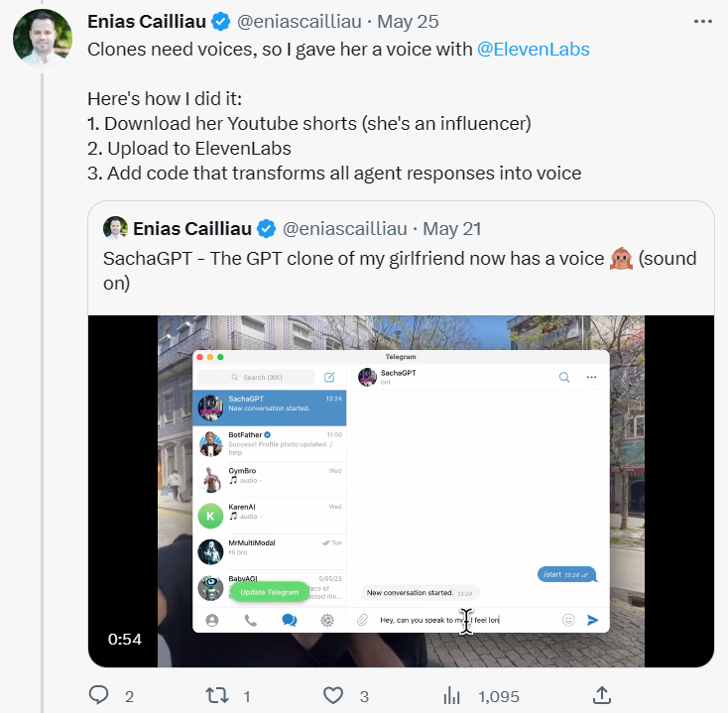Click the compose new message icon in Telegram
The height and width of the screenshot is (713, 728).
pyautogui.click(x=329, y=378)
